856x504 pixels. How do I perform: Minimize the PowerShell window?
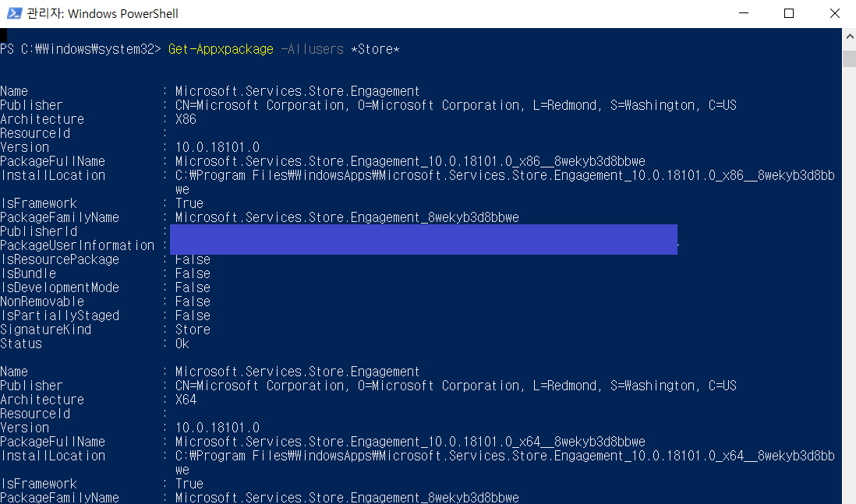click(744, 13)
